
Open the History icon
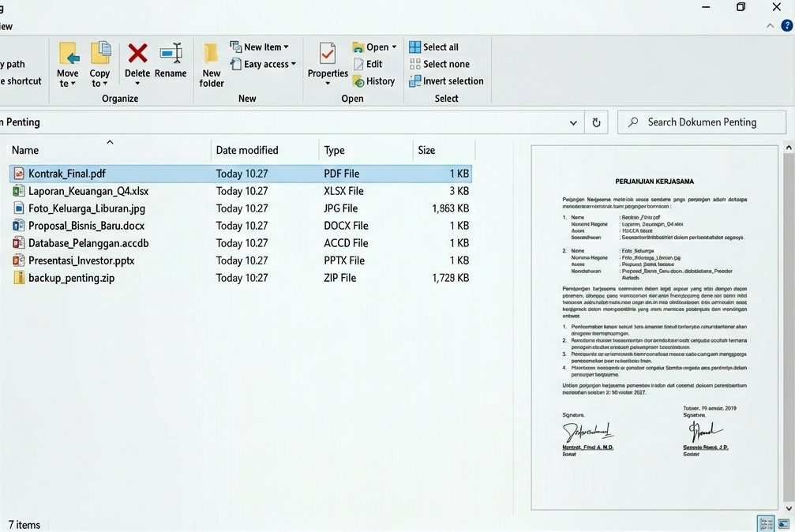[x=373, y=81]
